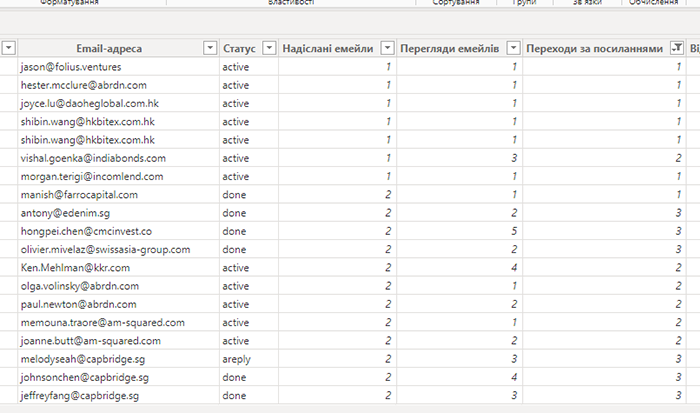Click the johnsonchen@capbridge.sg cell
This screenshot has height=413, width=700.
[118, 378]
